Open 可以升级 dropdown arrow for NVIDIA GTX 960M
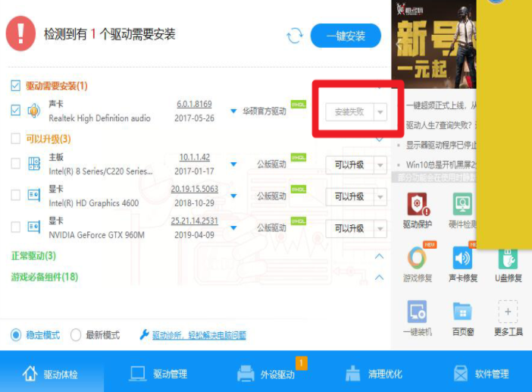 (380, 228)
